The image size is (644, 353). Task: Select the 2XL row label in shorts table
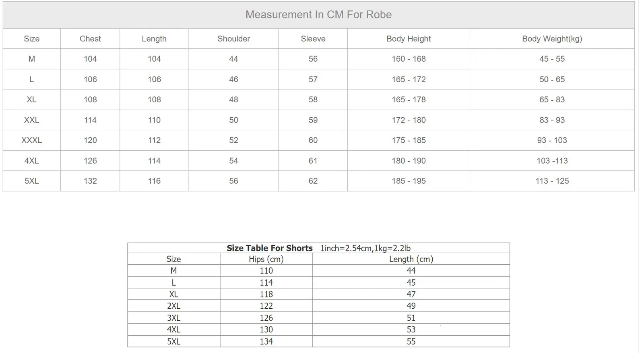pyautogui.click(x=173, y=306)
